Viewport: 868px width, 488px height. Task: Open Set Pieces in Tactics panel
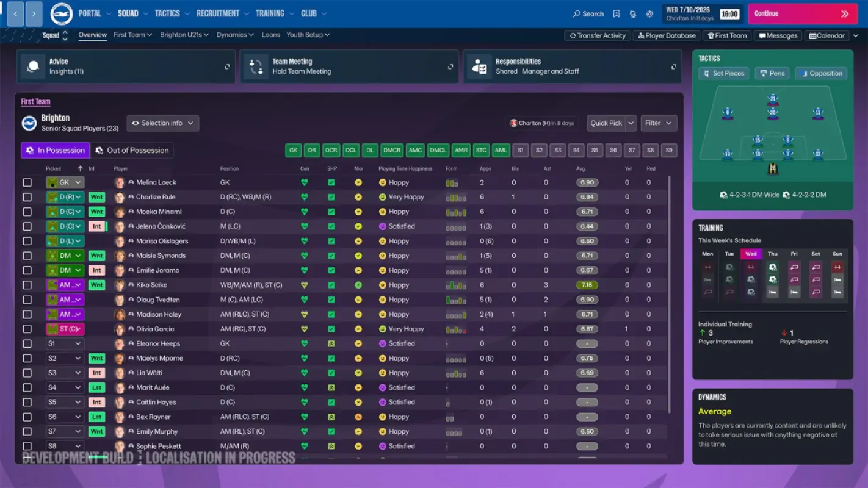724,73
